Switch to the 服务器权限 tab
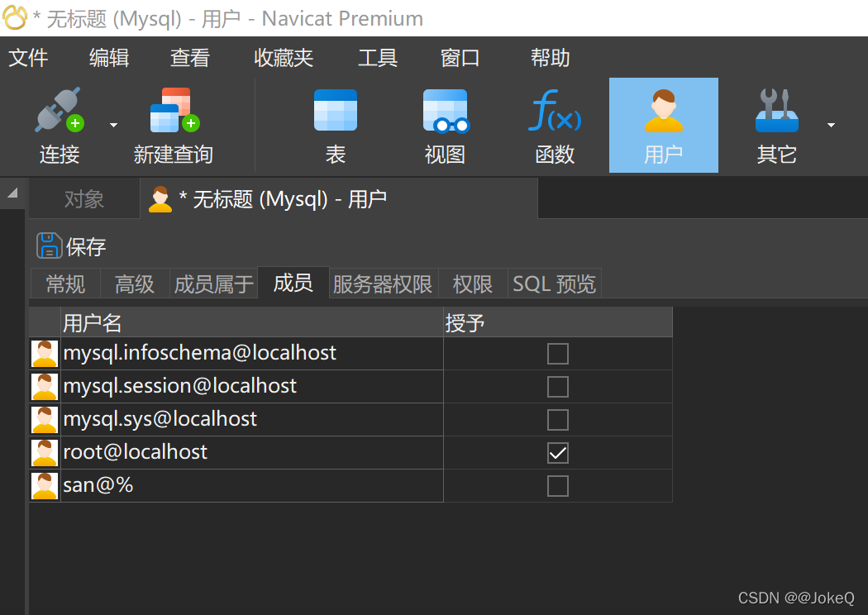 383,284
